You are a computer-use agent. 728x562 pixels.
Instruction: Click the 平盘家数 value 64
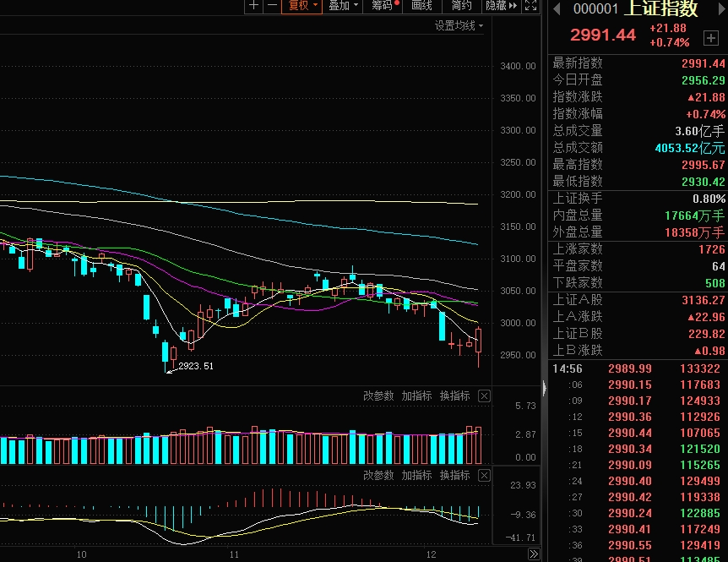pos(718,266)
